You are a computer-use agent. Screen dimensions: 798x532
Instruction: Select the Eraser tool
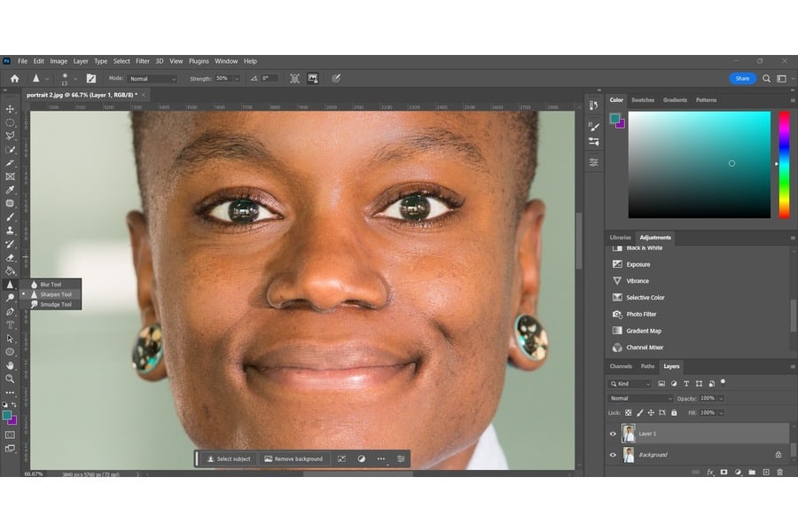pos(10,258)
